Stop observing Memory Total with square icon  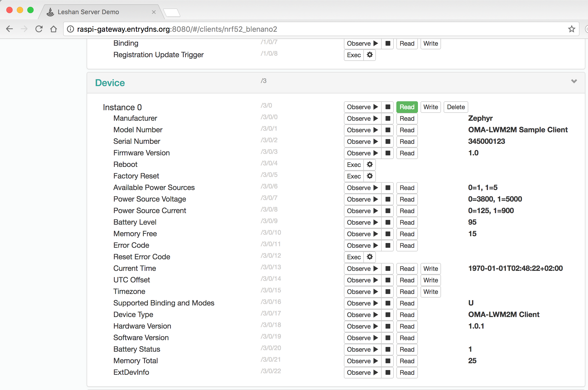387,361
